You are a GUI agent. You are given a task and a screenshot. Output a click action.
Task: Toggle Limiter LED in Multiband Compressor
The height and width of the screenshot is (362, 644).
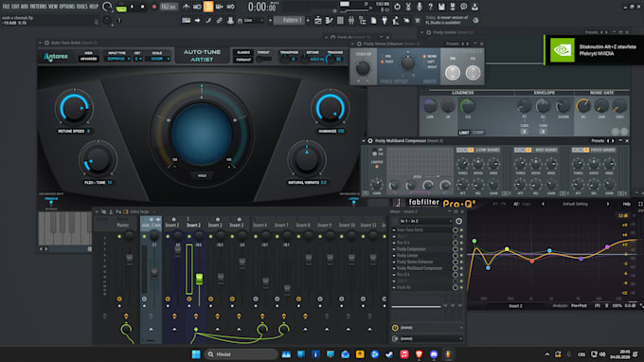pyautogui.click(x=377, y=167)
